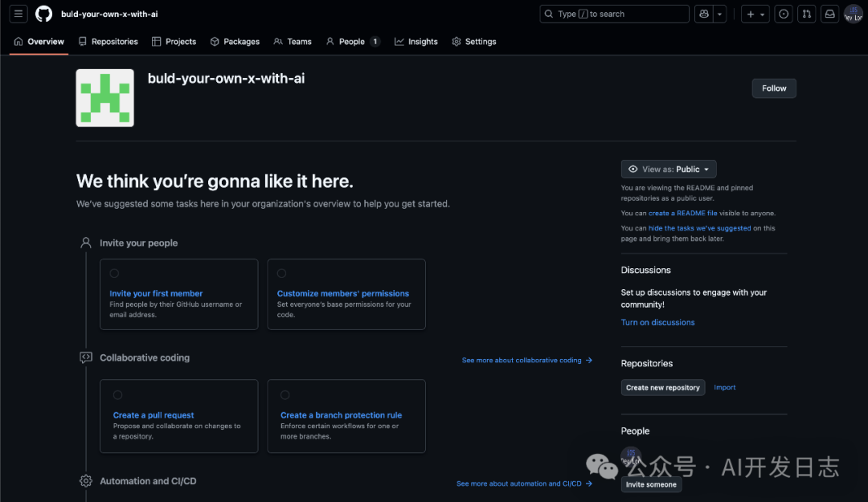Screen dimensions: 868x502
Task: Open the create new plus menu
Action: pyautogui.click(x=755, y=14)
